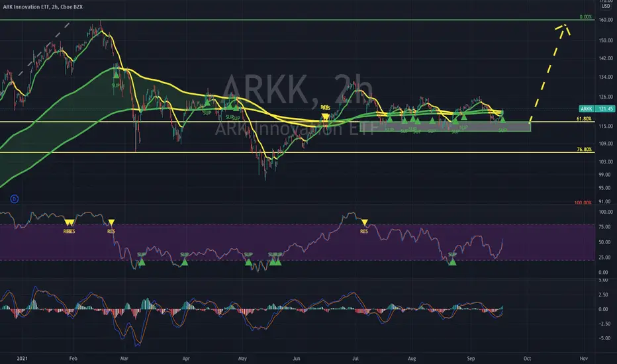Click the ARKK price tag showing 121.45
The width and height of the screenshot is (617, 364).
tap(597, 109)
